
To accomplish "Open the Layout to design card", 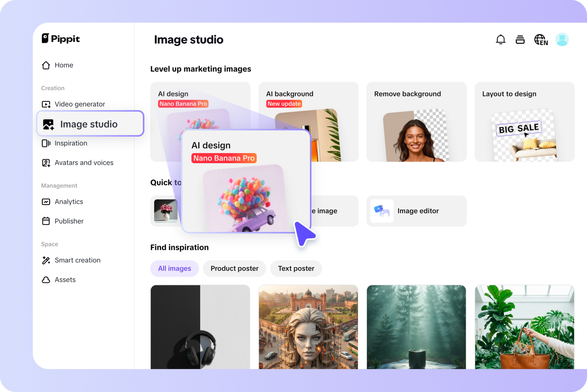I will (524, 121).
